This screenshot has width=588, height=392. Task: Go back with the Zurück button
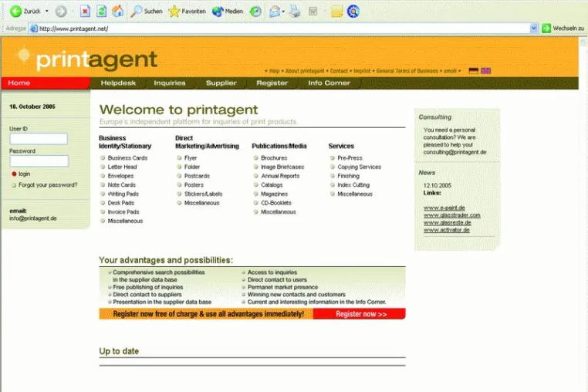pos(25,12)
